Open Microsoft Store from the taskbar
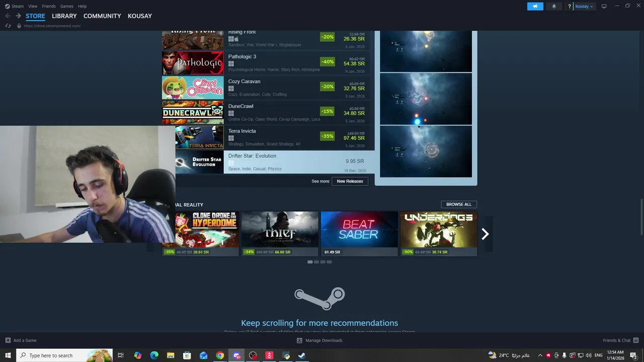The height and width of the screenshot is (362, 644). pyautogui.click(x=187, y=355)
